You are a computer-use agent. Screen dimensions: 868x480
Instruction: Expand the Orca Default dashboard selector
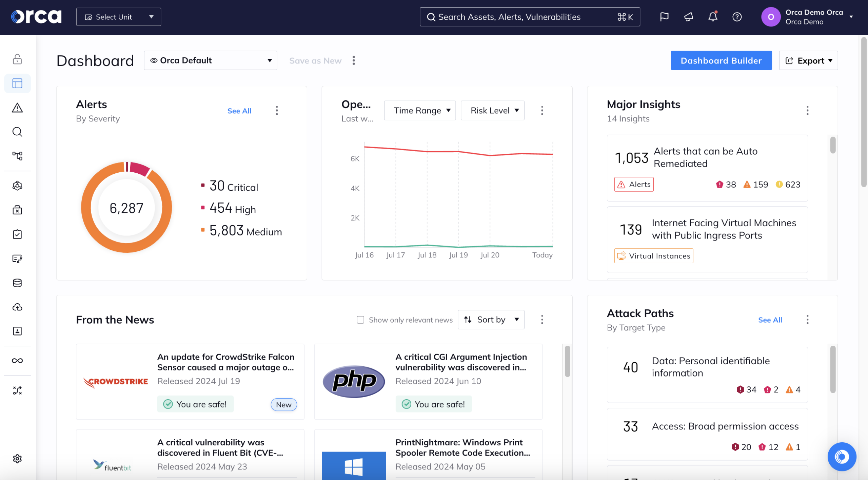click(211, 60)
